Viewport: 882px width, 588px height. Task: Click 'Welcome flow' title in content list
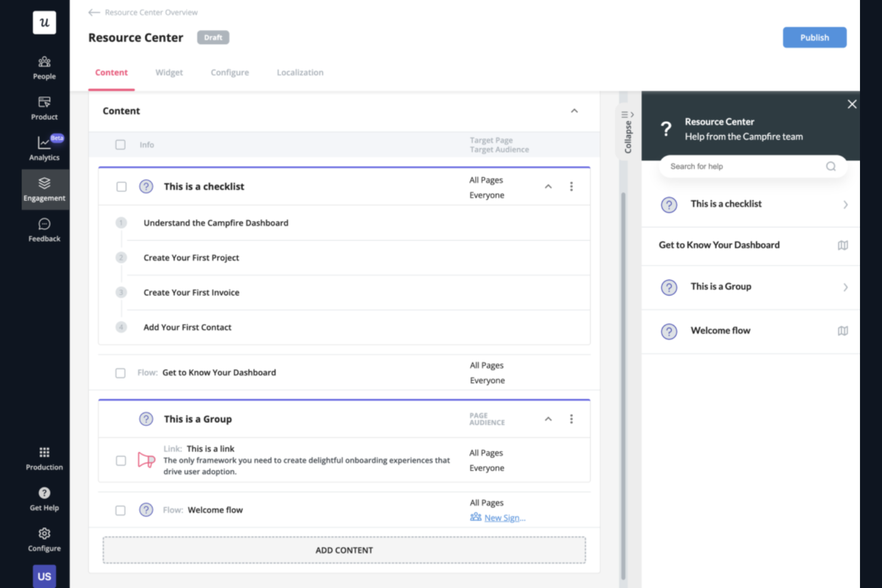(215, 510)
